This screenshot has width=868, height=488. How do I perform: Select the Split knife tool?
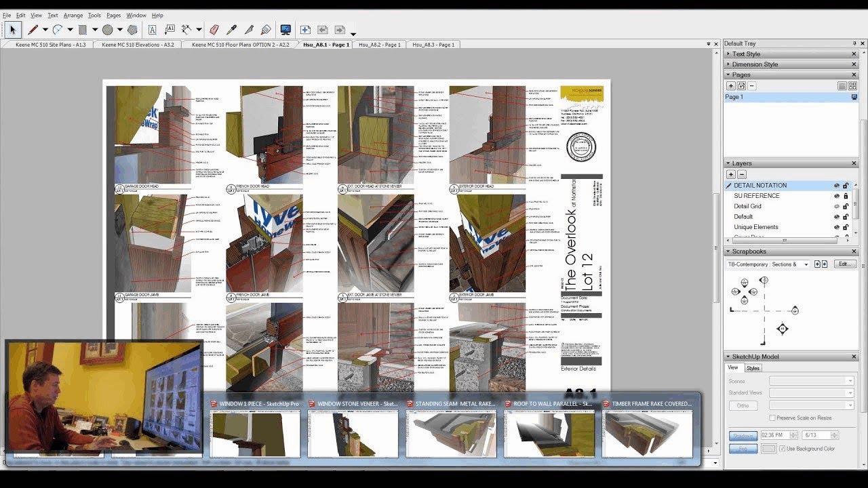click(249, 30)
